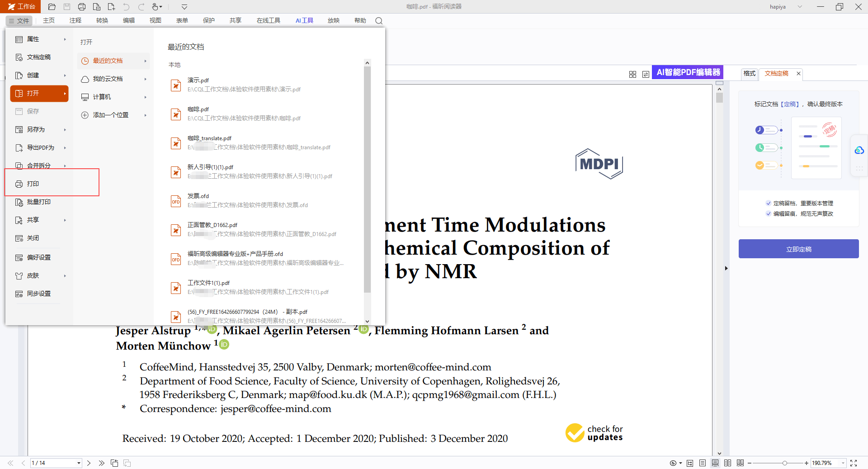Select the two-page facing view icon
The image size is (868, 469).
[x=727, y=463]
